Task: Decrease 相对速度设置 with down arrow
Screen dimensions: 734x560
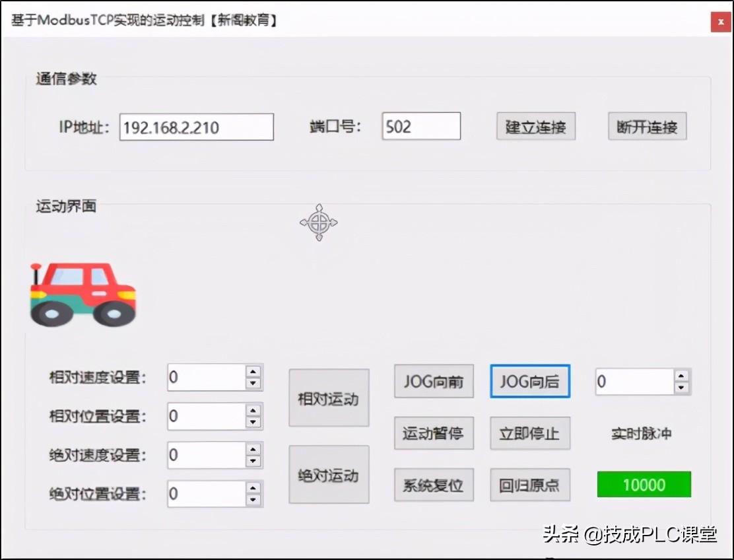Action: (x=253, y=384)
